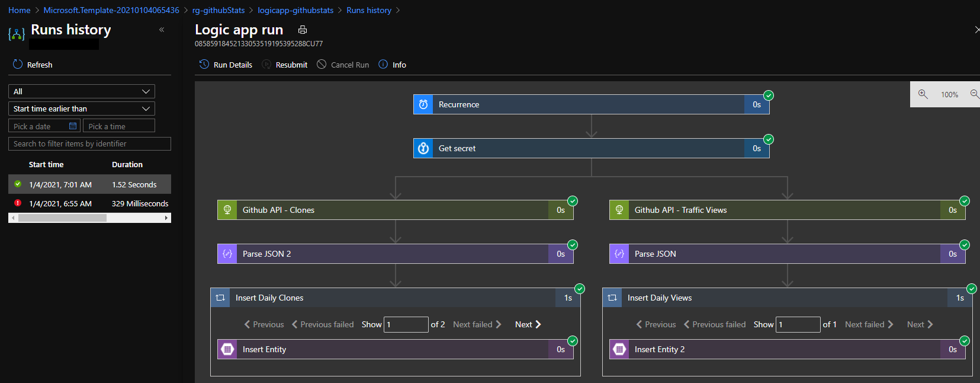
Task: Click the Pick a time field
Action: (119, 126)
